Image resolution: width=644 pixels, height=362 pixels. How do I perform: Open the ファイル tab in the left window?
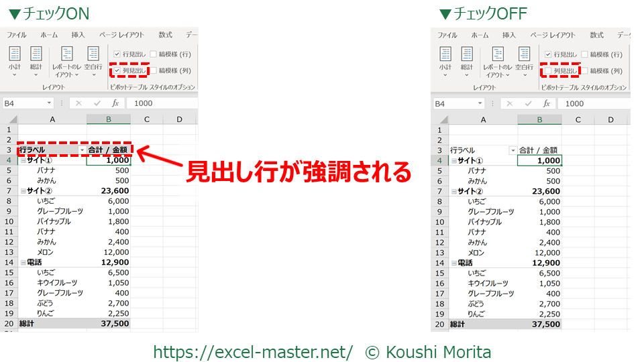click(x=17, y=35)
